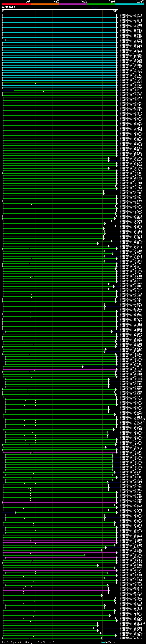The image size is (146, 644).
Task: Open hit UniRef100_P93393
Action: pos(131,95)
